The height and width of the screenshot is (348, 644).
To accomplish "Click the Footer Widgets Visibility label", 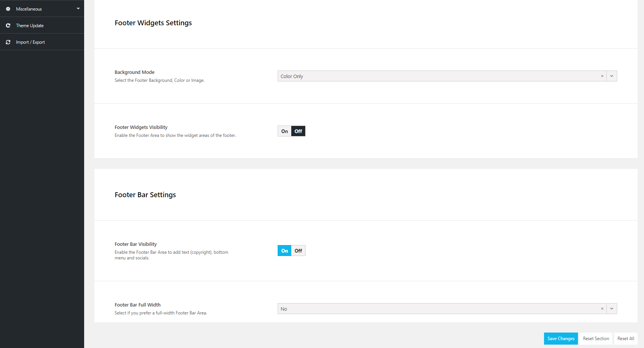I will (x=141, y=127).
